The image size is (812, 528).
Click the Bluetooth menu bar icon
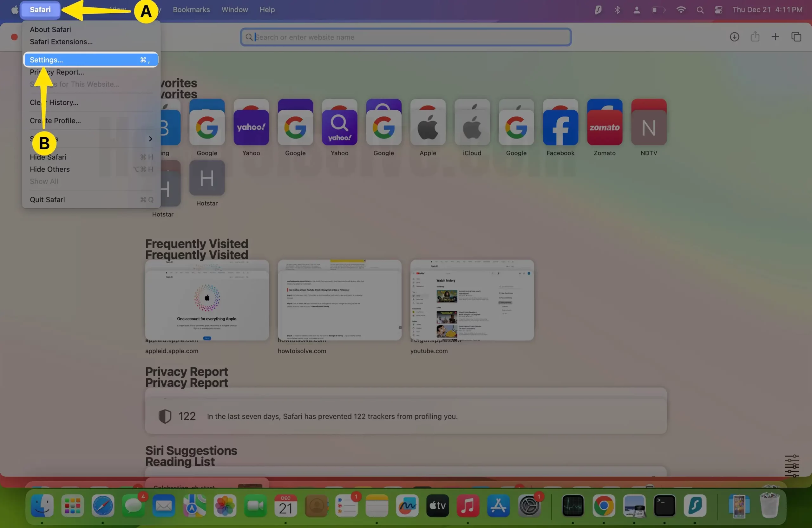(x=617, y=10)
